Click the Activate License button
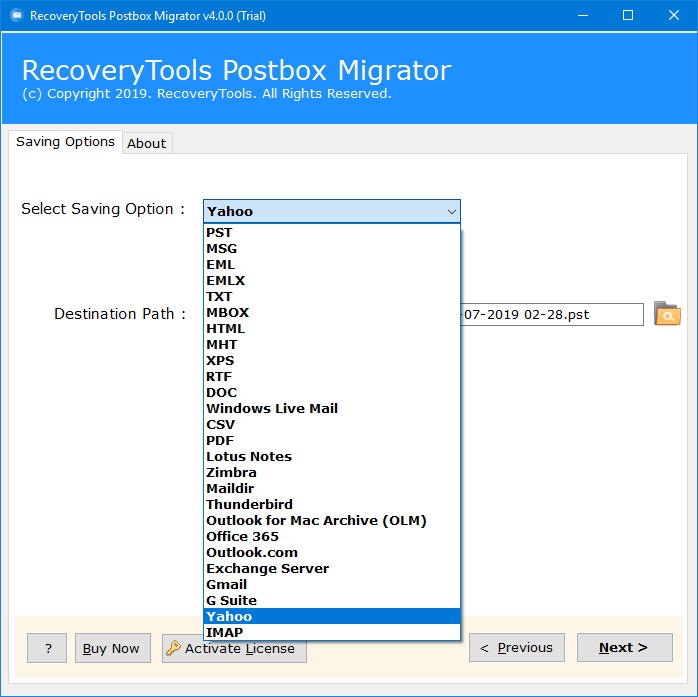The image size is (698, 697). [234, 648]
